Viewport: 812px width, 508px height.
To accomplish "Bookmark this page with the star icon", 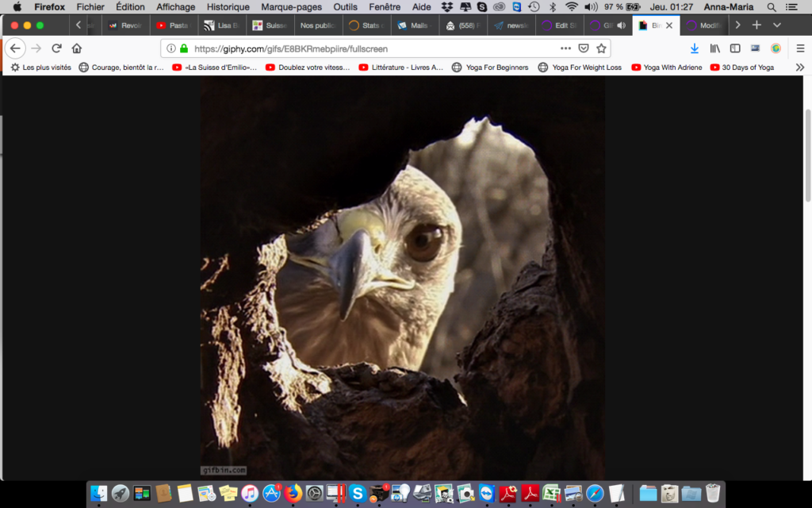I will [601, 48].
